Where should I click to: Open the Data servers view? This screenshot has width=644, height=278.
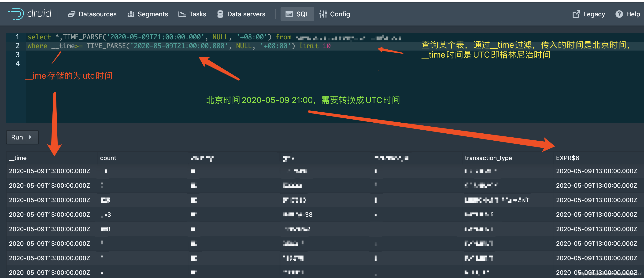pyautogui.click(x=241, y=14)
